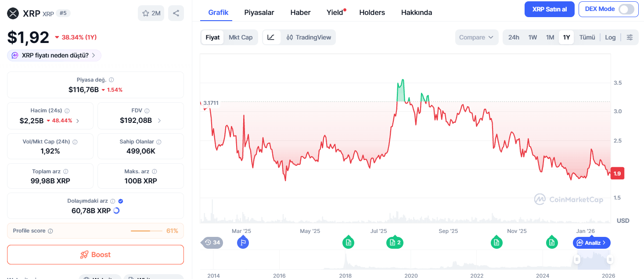Open the TradingView candlestick chart
The width and height of the screenshot is (644, 279).
(x=309, y=37)
